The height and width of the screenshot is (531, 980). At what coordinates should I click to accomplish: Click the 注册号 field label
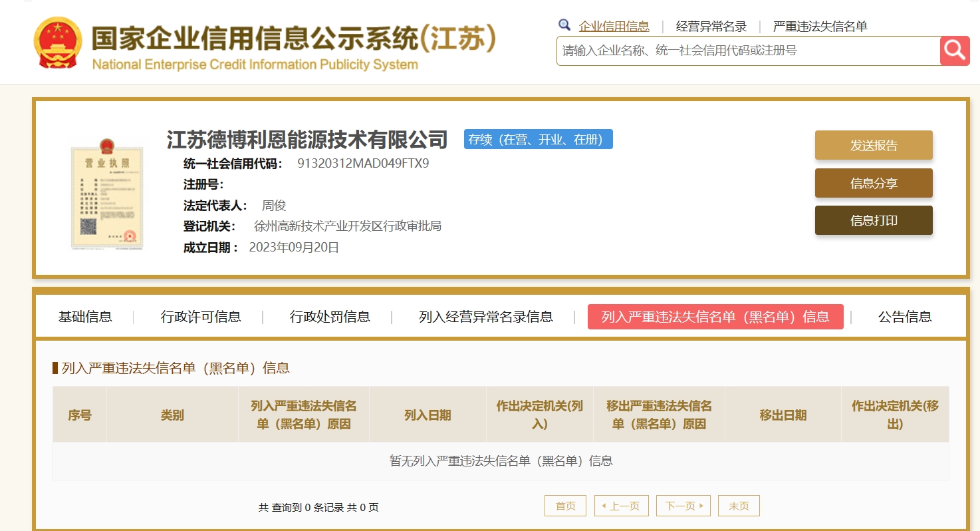click(x=203, y=184)
